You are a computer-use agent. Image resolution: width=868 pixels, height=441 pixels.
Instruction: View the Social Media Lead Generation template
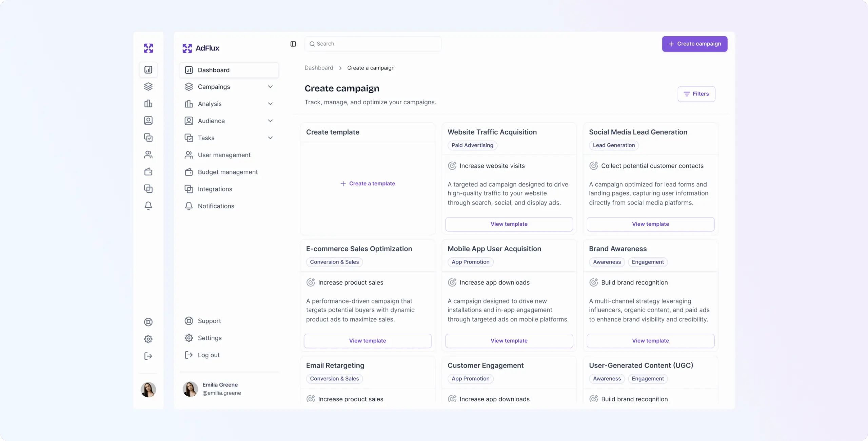pyautogui.click(x=650, y=224)
